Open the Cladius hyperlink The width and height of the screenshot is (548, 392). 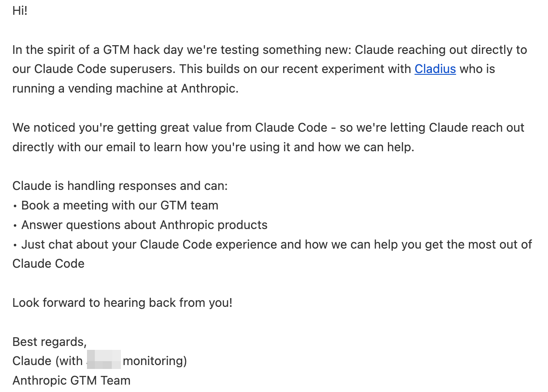coord(435,69)
